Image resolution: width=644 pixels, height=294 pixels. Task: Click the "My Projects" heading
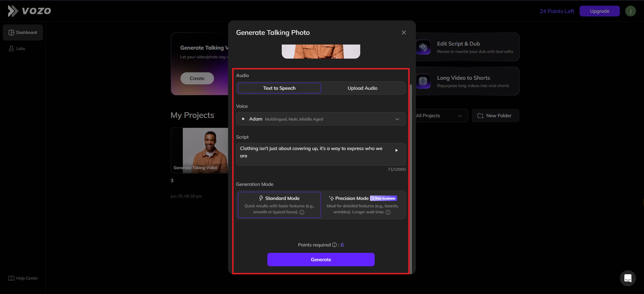coord(192,115)
